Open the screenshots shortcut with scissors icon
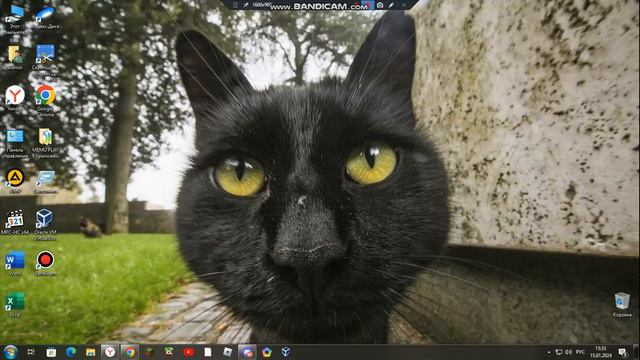Image resolution: width=640 pixels, height=360 pixels. [45, 60]
